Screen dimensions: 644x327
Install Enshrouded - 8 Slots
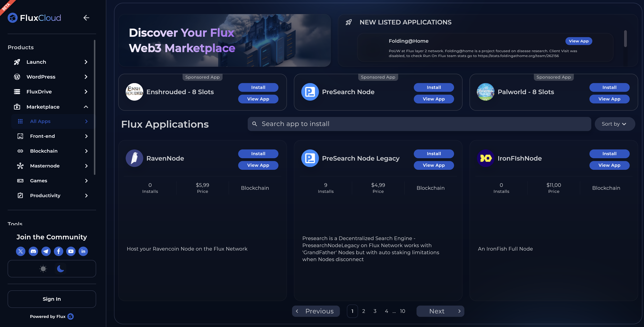click(258, 87)
